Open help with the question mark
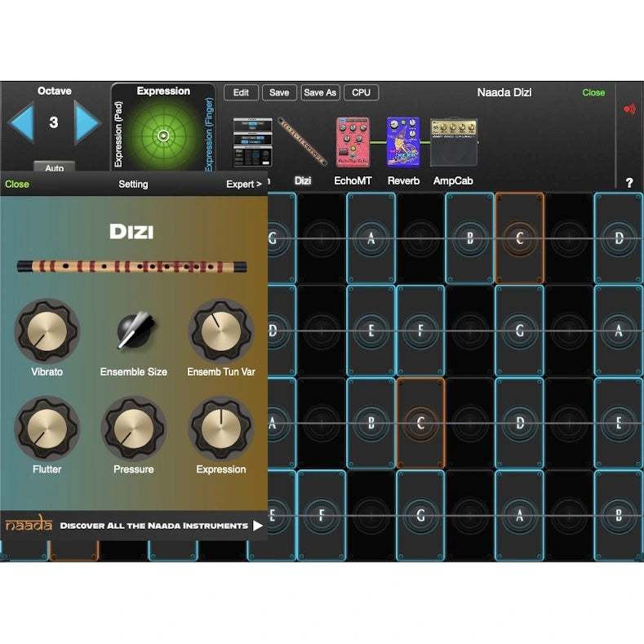The height and width of the screenshot is (644, 644). click(x=629, y=183)
